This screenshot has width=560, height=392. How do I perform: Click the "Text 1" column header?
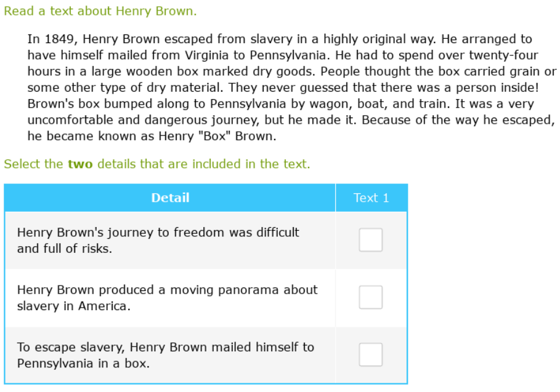[x=371, y=198]
